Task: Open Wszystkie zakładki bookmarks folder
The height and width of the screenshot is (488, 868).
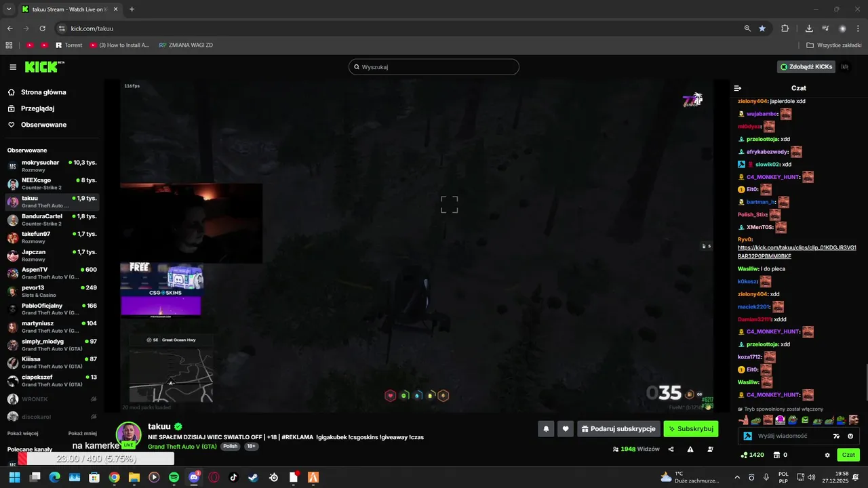Action: point(834,45)
